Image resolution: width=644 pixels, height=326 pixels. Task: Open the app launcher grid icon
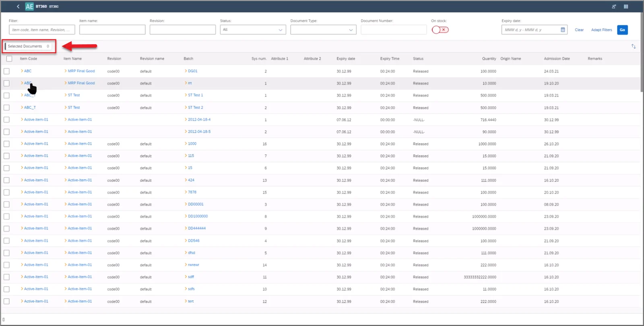coord(626,6)
